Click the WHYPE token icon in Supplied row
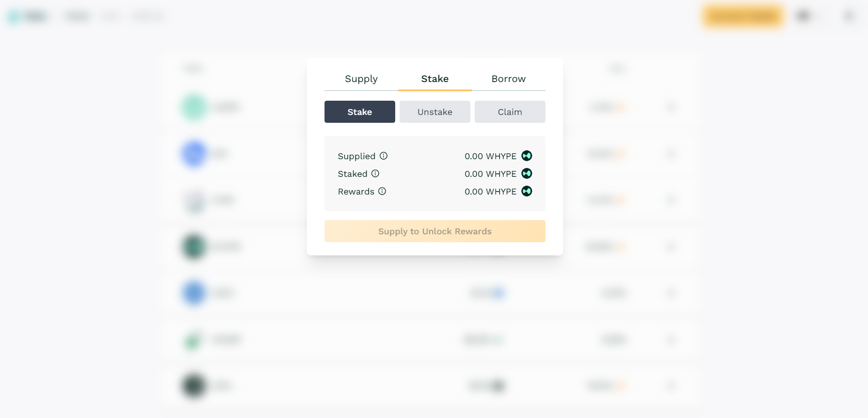Image resolution: width=868 pixels, height=418 pixels. [527, 156]
